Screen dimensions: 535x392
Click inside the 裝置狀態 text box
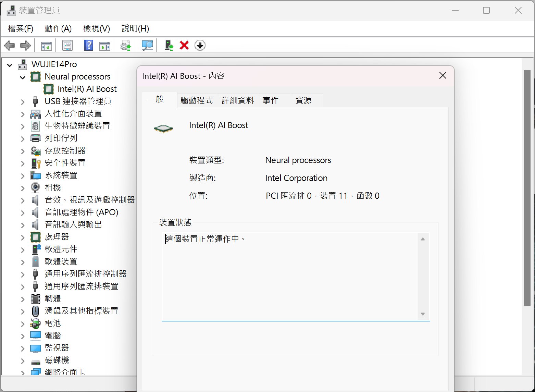tap(290, 277)
